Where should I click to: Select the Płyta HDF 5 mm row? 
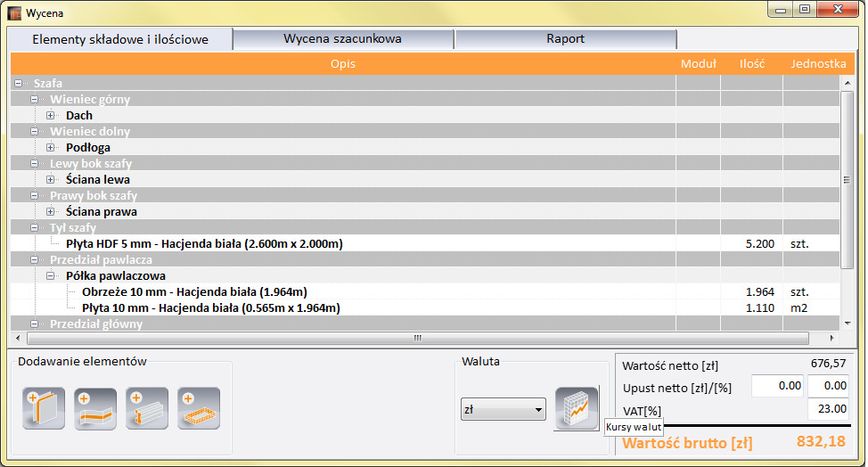point(426,243)
